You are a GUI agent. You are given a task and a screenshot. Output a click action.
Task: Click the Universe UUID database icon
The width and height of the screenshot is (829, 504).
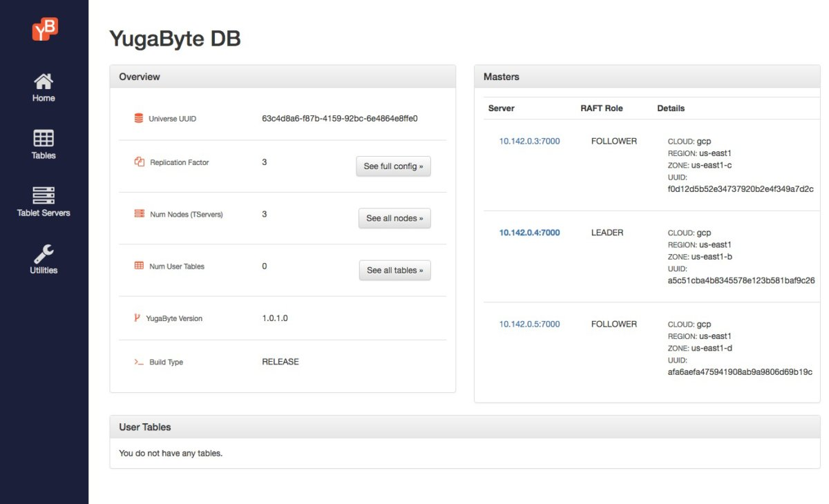pos(139,119)
